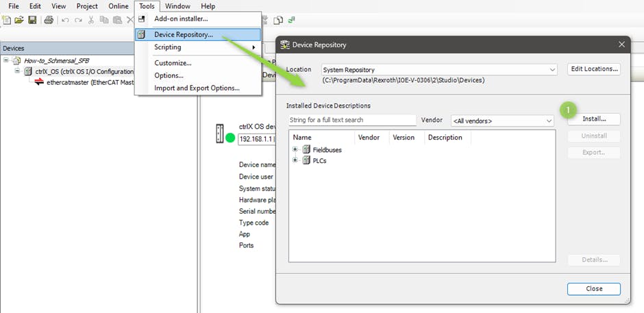This screenshot has width=644, height=313.
Task: Click the Paste clipboard icon
Action: 117,20
